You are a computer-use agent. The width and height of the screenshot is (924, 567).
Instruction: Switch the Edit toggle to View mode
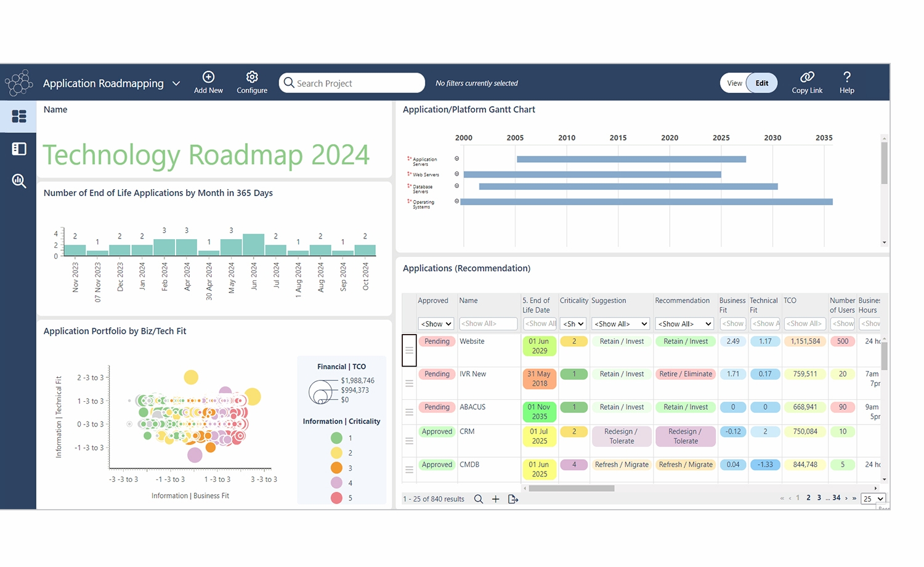pyautogui.click(x=734, y=83)
